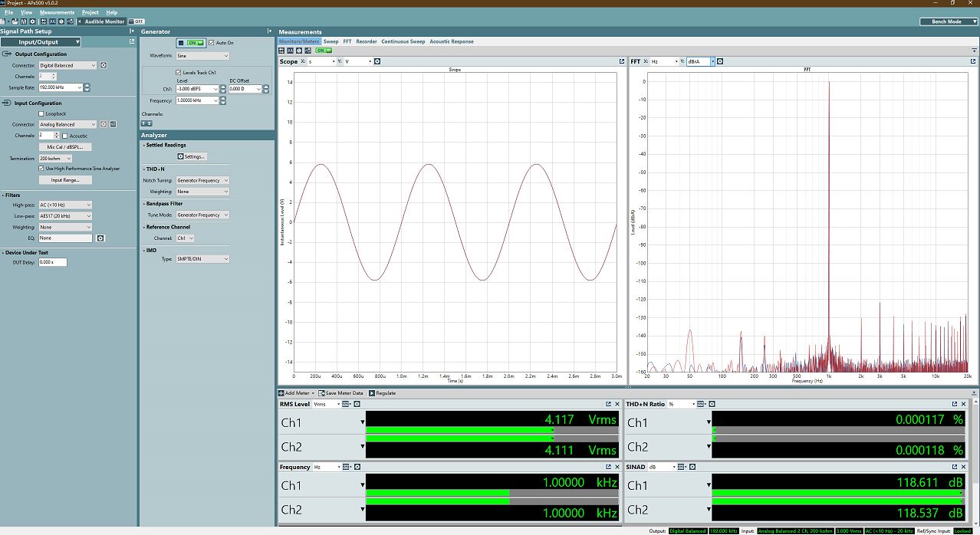
Task: Pop out the Scope graph window
Action: (621, 61)
